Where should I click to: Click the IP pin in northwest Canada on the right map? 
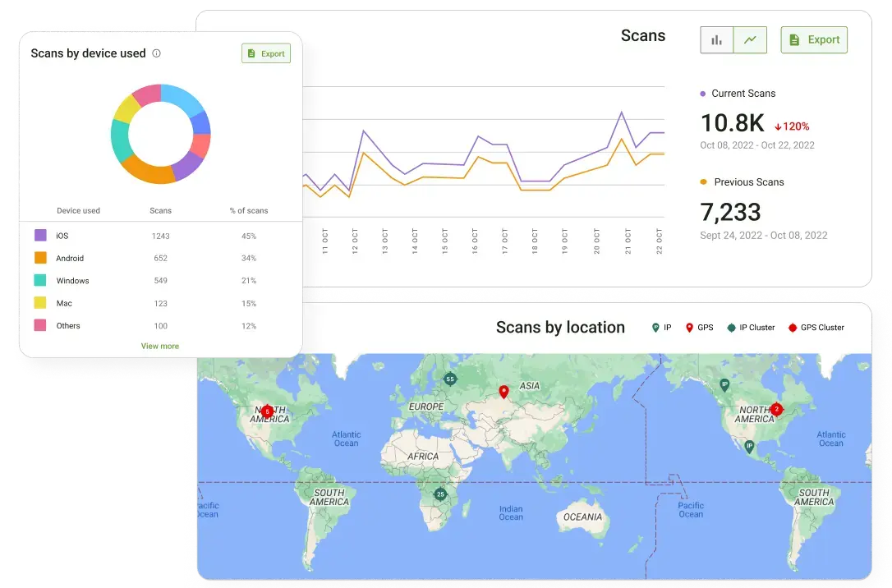pos(724,385)
